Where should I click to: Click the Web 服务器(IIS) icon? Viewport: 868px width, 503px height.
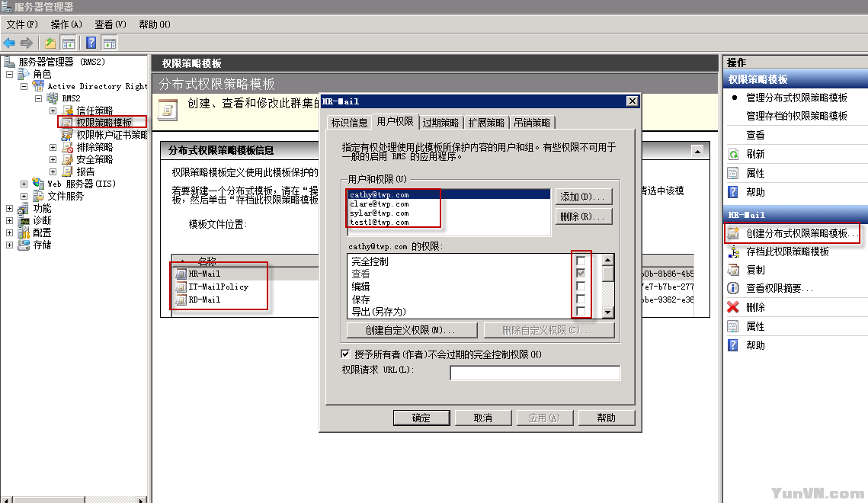coord(38,183)
